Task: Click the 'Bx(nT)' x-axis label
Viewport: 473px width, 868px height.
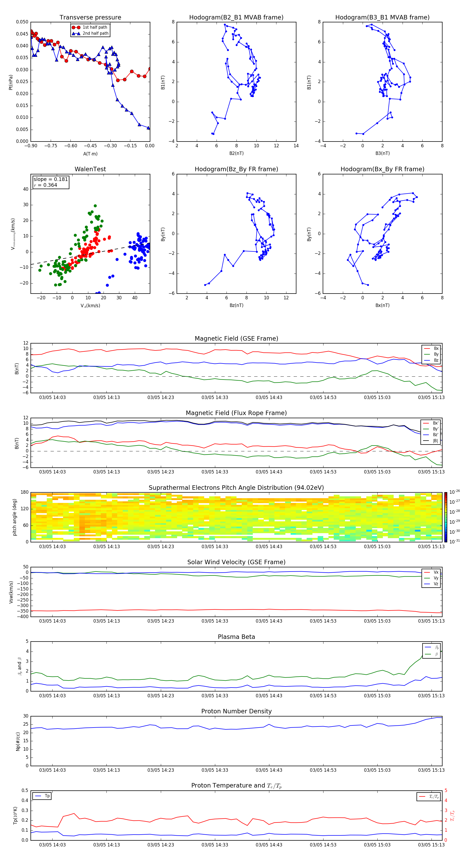Action: pyautogui.click(x=382, y=305)
